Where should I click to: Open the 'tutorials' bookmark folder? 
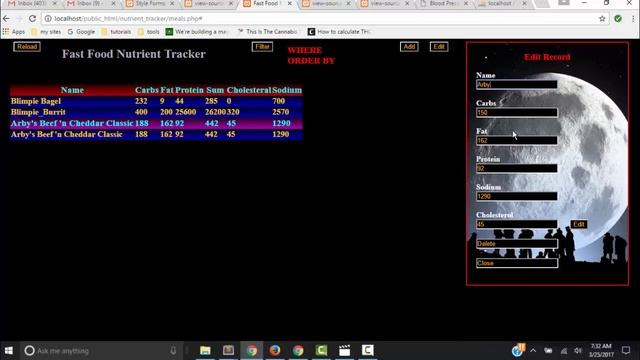[x=116, y=31]
